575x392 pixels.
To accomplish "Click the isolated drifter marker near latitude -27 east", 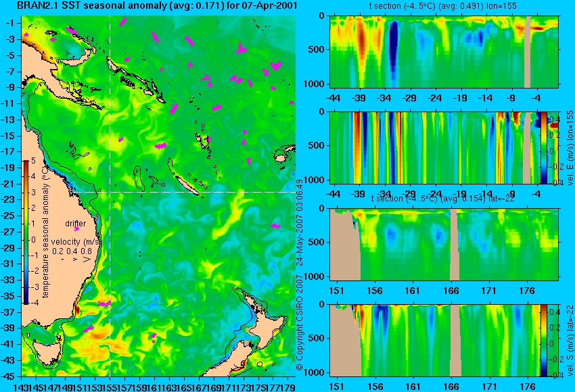I will click(x=275, y=226).
